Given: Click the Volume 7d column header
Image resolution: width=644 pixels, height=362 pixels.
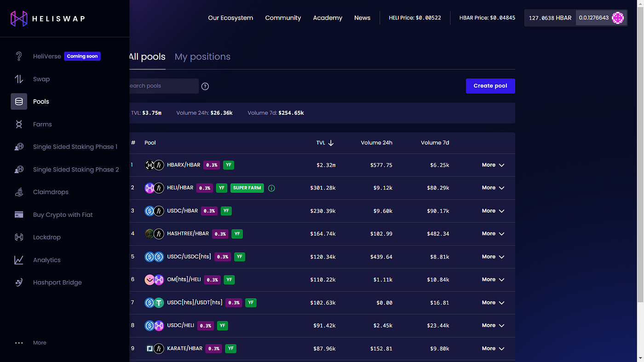Looking at the screenshot, I should click(435, 143).
